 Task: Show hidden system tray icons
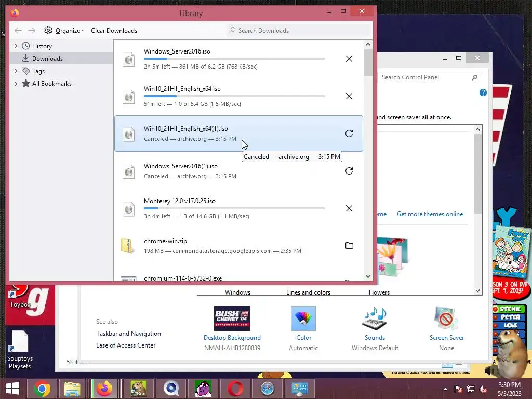pos(445,389)
